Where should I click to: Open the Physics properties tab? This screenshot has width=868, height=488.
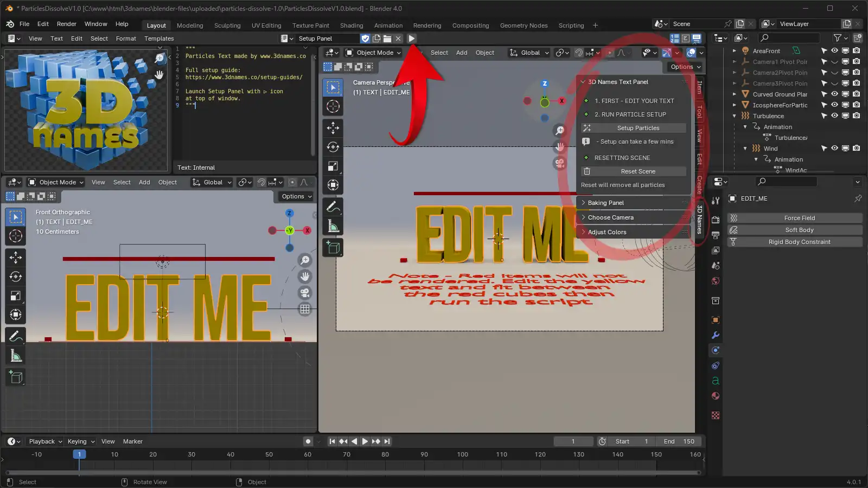716,350
